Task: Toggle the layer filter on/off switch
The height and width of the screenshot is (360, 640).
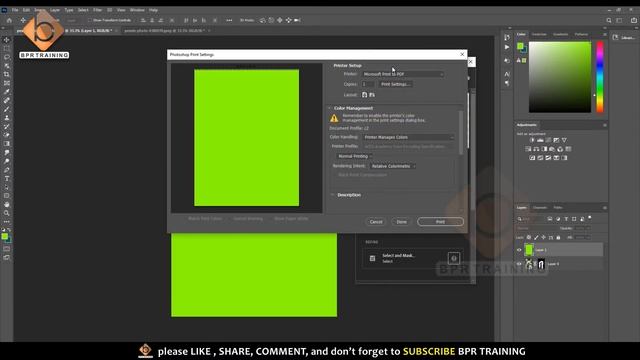Action: point(590,218)
